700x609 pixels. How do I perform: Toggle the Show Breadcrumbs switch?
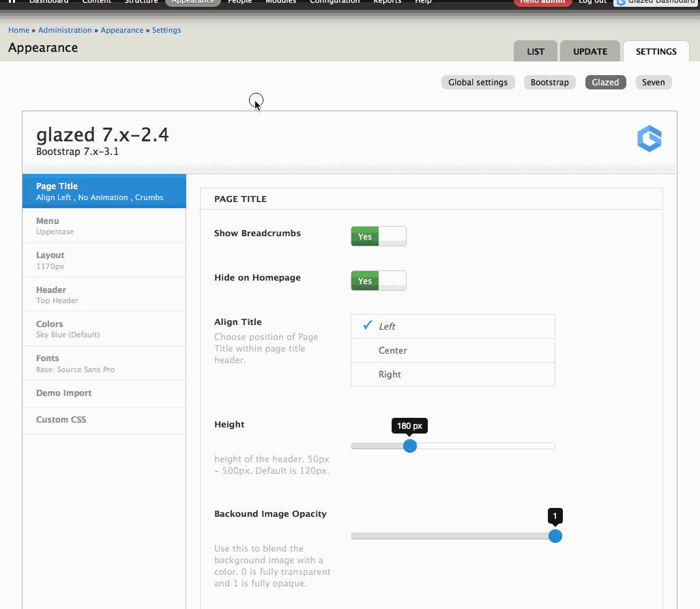(379, 236)
